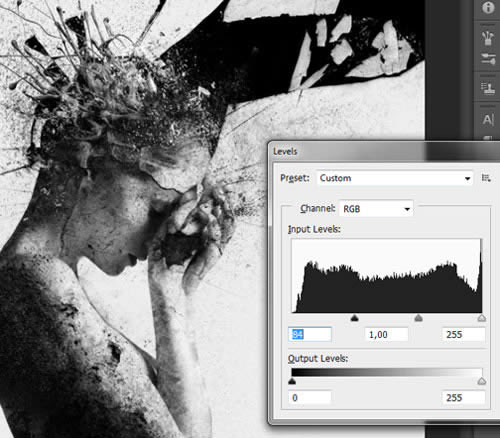Open the Brush panel icon

(488, 38)
